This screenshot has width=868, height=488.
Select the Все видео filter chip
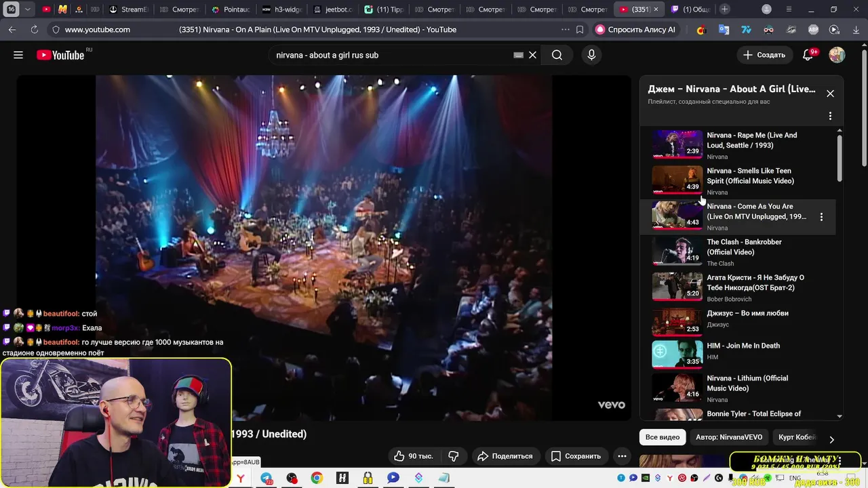coord(663,437)
